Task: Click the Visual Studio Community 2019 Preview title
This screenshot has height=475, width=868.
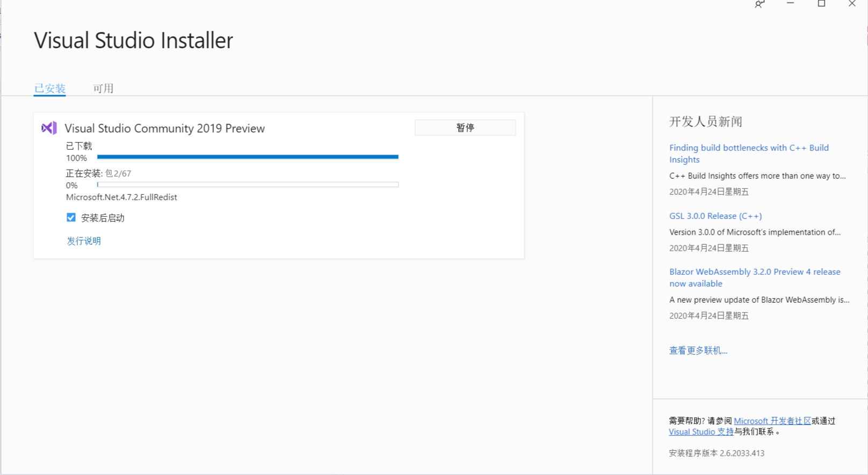Action: click(x=164, y=128)
